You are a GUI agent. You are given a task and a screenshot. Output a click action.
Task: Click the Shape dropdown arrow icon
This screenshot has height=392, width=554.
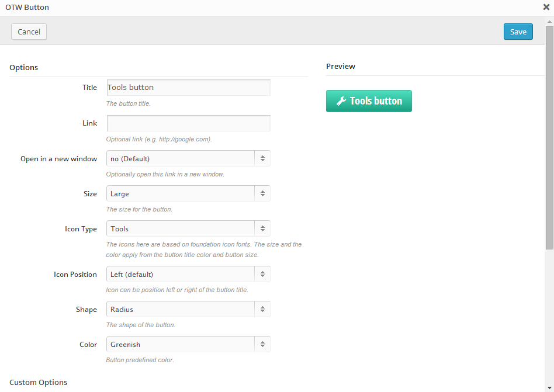[x=262, y=309]
